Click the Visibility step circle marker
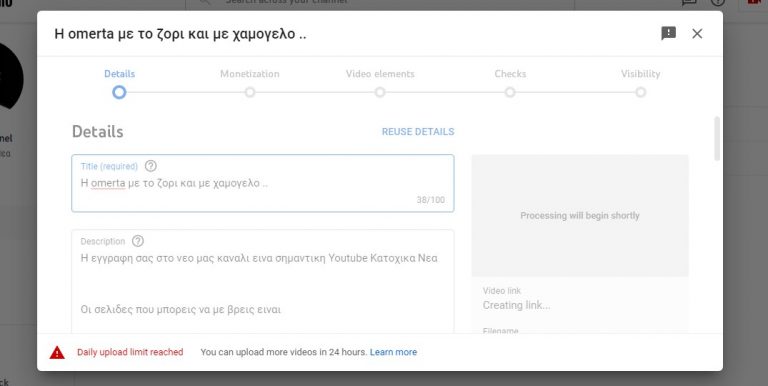 point(641,92)
